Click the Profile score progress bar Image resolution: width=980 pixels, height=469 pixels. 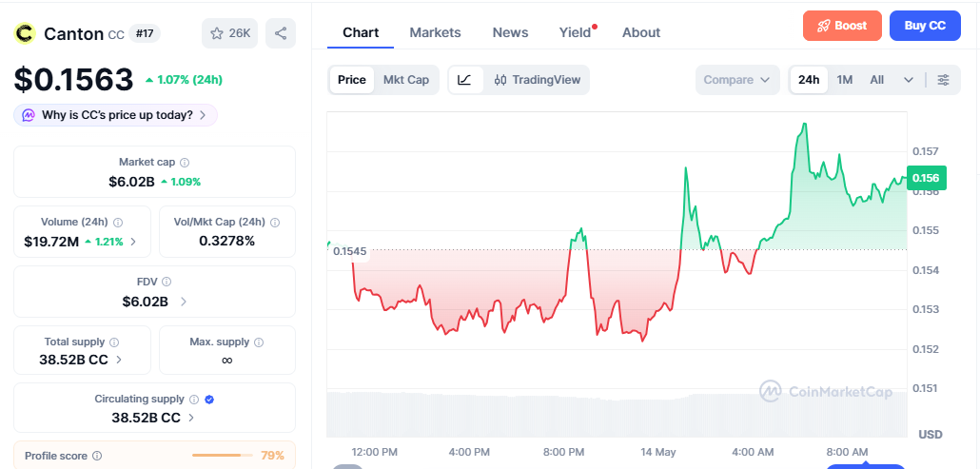[223, 456]
